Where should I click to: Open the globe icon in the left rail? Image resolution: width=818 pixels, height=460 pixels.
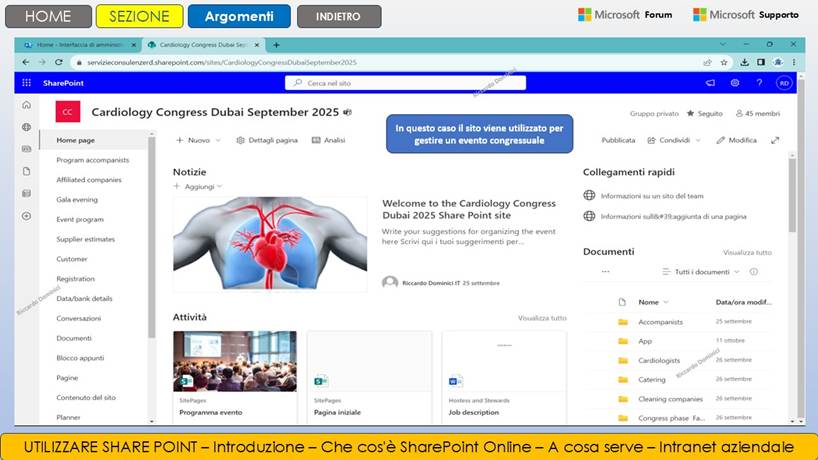coord(27,127)
